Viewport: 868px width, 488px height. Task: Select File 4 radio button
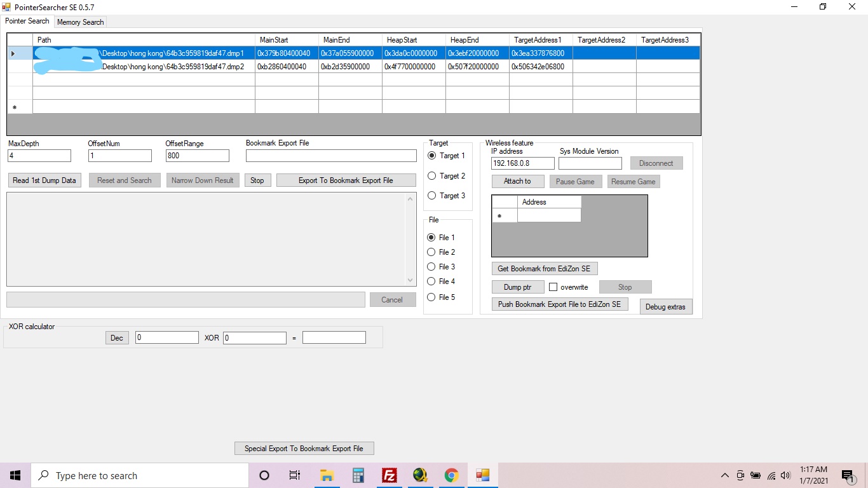tap(431, 281)
